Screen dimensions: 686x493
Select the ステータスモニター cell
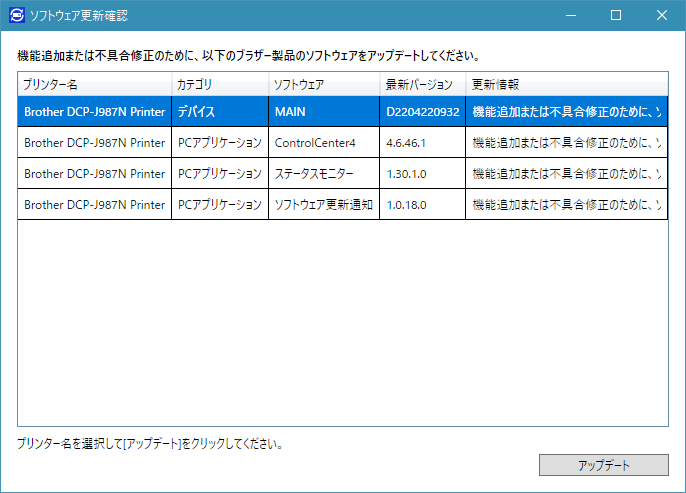tap(324, 174)
